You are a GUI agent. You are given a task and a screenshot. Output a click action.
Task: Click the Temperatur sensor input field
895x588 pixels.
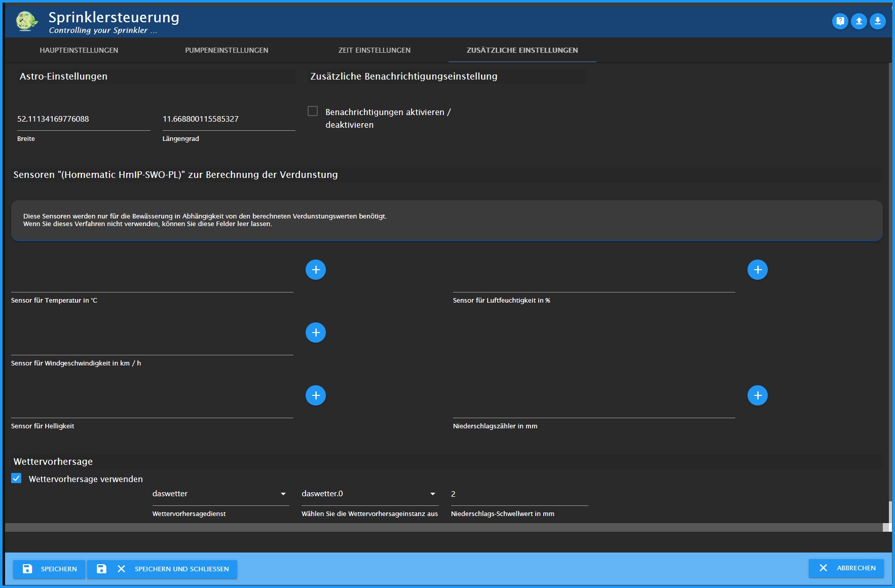[152, 280]
